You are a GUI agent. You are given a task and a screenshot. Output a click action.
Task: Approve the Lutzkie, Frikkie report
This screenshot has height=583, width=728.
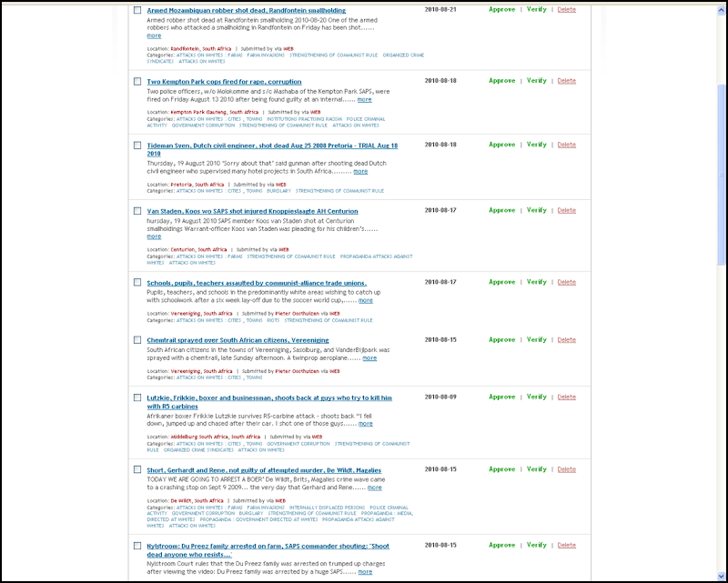click(x=502, y=397)
